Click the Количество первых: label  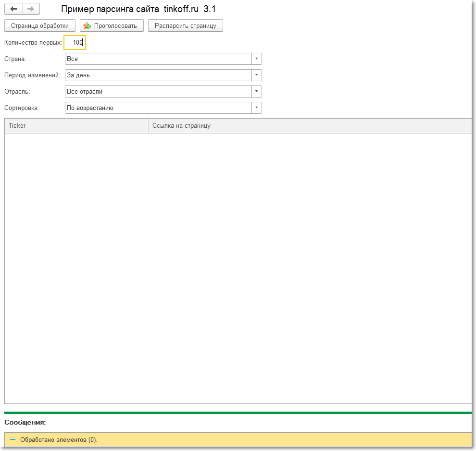(33, 43)
